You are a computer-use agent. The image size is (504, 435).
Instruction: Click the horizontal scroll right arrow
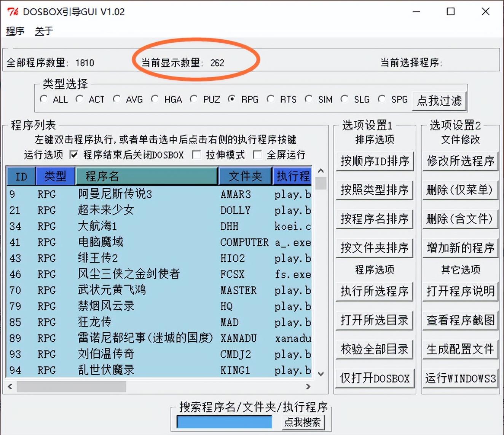point(308,387)
